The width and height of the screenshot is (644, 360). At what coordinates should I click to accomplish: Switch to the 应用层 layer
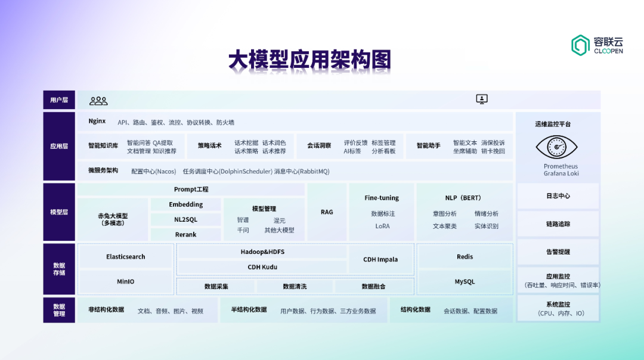(58, 146)
